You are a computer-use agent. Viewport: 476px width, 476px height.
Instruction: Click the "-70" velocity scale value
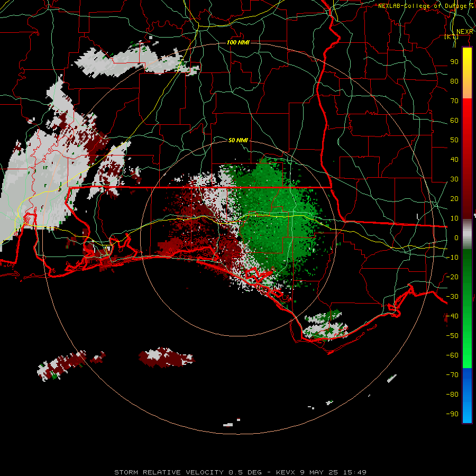[452, 375]
